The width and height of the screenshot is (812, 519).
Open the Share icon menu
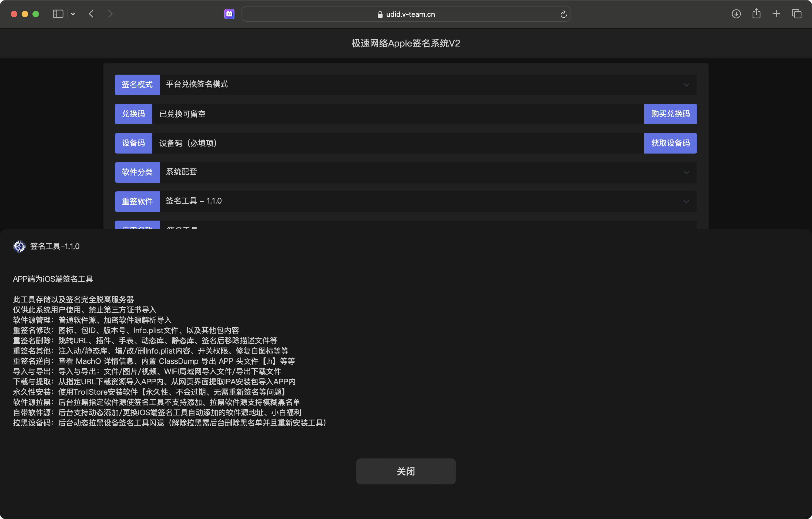(756, 14)
